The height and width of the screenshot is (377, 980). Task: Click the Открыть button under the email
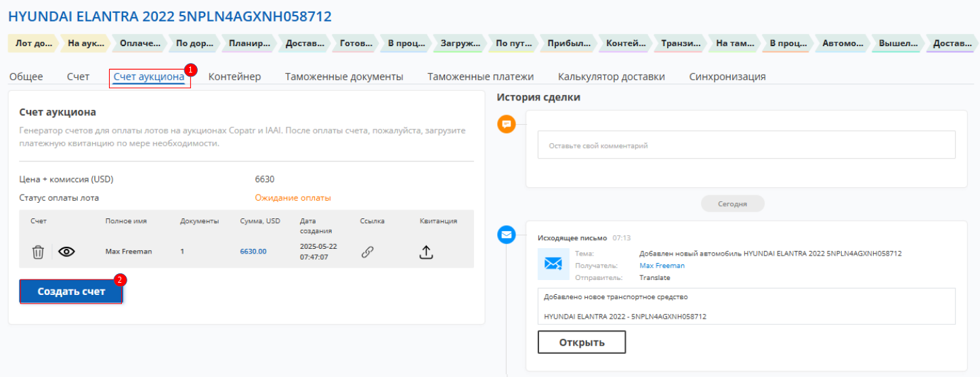pos(582,342)
